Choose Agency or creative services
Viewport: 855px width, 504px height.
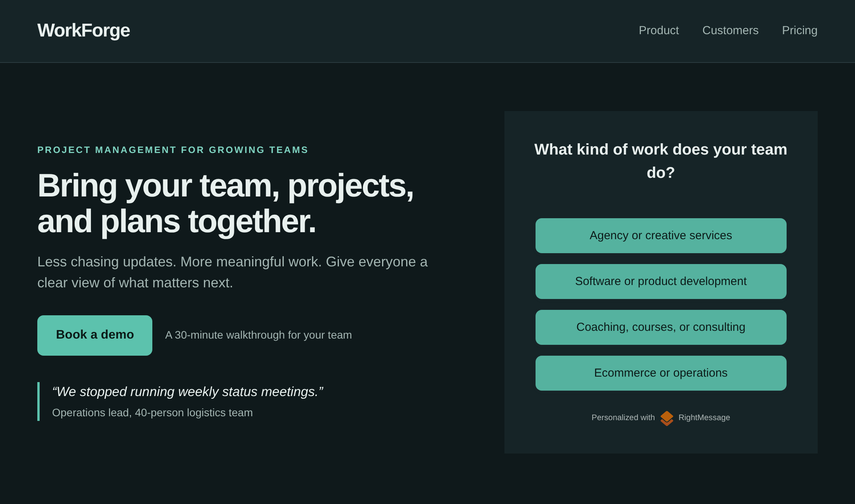(661, 236)
